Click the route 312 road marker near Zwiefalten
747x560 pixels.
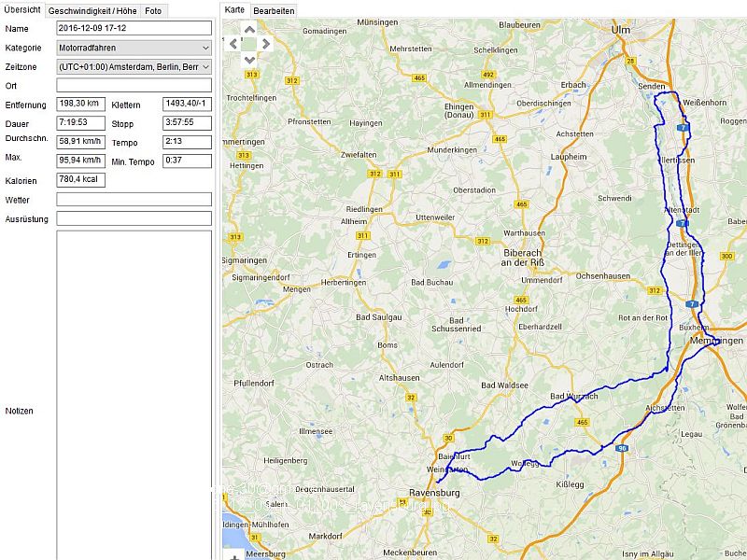[374, 174]
